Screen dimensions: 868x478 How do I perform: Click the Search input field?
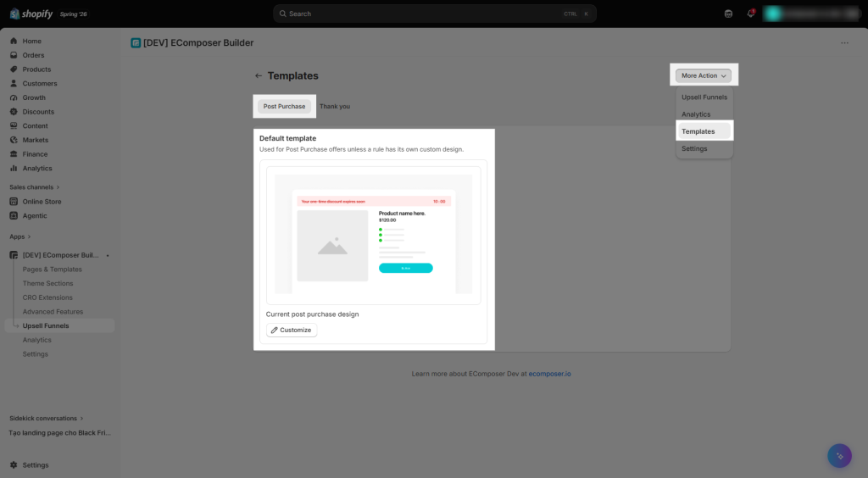pyautogui.click(x=435, y=14)
